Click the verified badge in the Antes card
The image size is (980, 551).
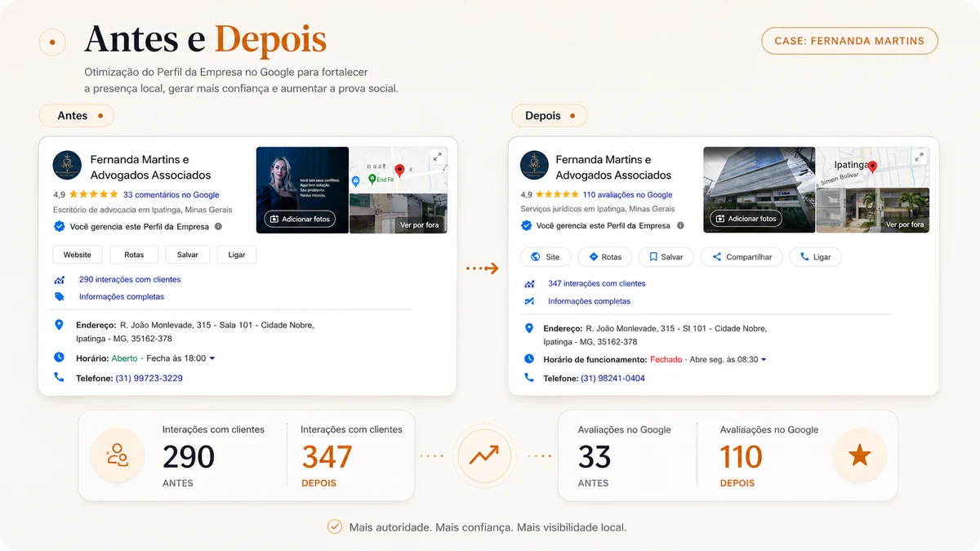click(x=59, y=226)
